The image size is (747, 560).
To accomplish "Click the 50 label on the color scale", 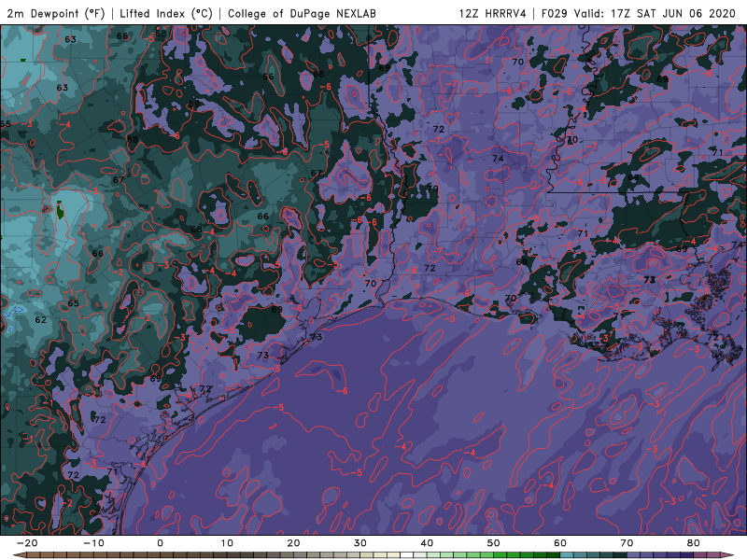I will 494,543.
